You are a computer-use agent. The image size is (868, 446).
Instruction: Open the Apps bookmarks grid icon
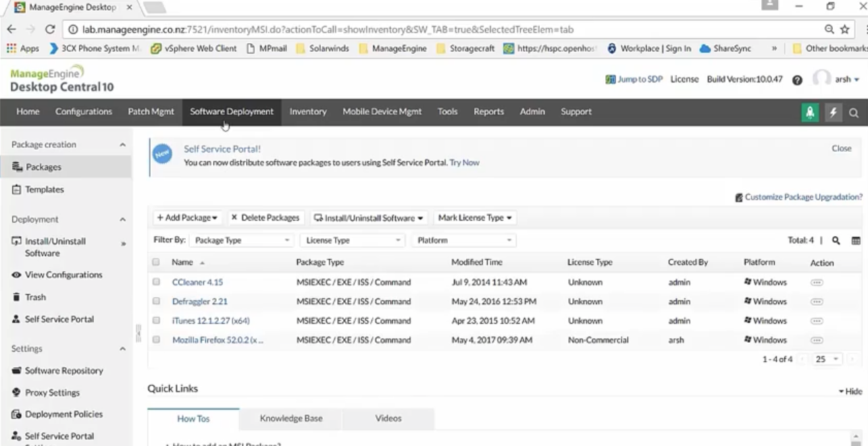(x=11, y=49)
